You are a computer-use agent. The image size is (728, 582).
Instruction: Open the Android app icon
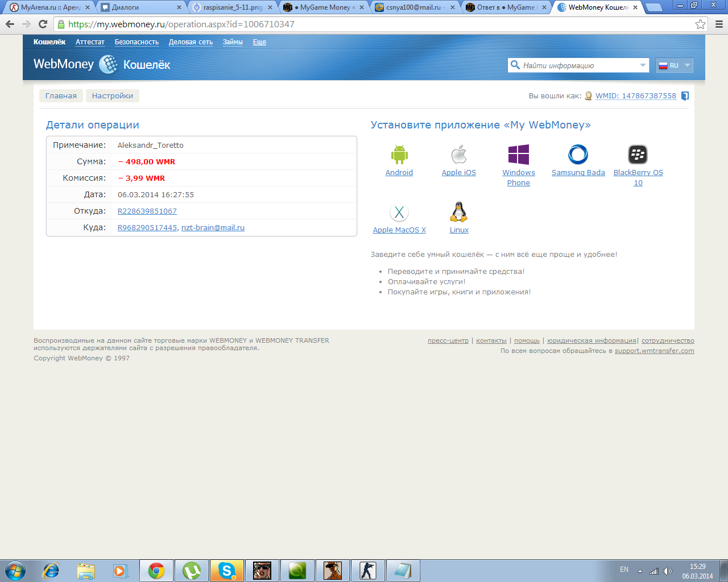(399, 155)
